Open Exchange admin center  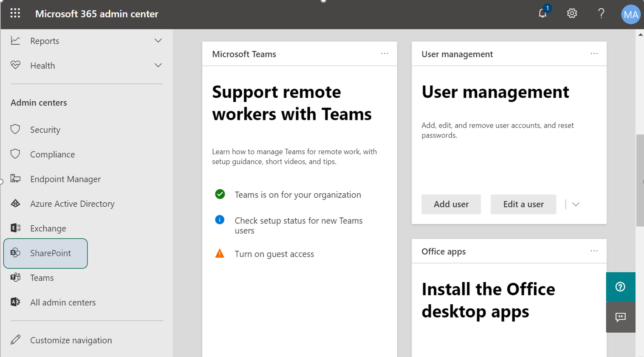click(x=48, y=228)
